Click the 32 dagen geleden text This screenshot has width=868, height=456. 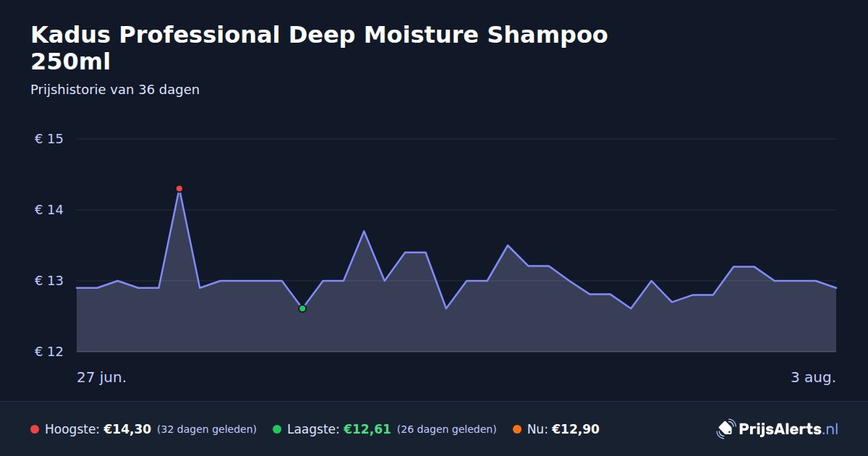click(207, 429)
